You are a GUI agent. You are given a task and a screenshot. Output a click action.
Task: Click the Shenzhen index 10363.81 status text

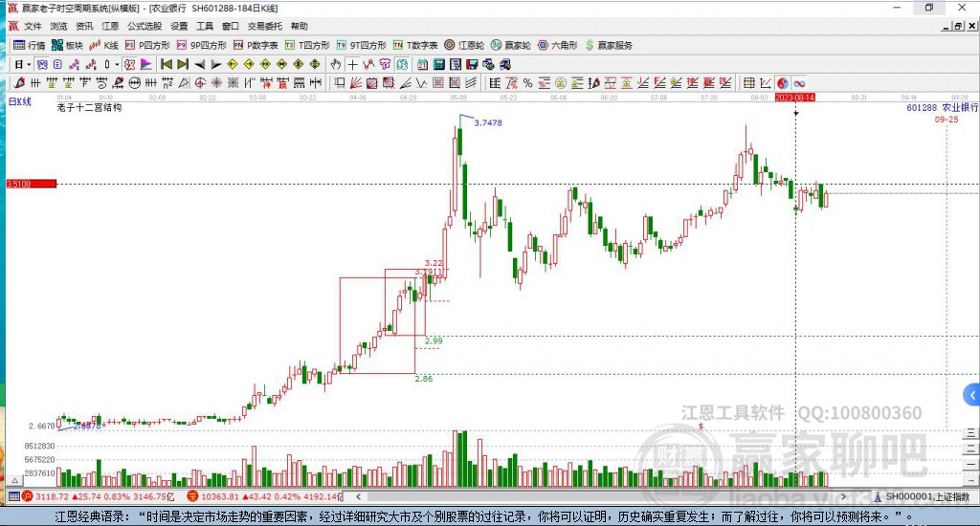pos(219,496)
